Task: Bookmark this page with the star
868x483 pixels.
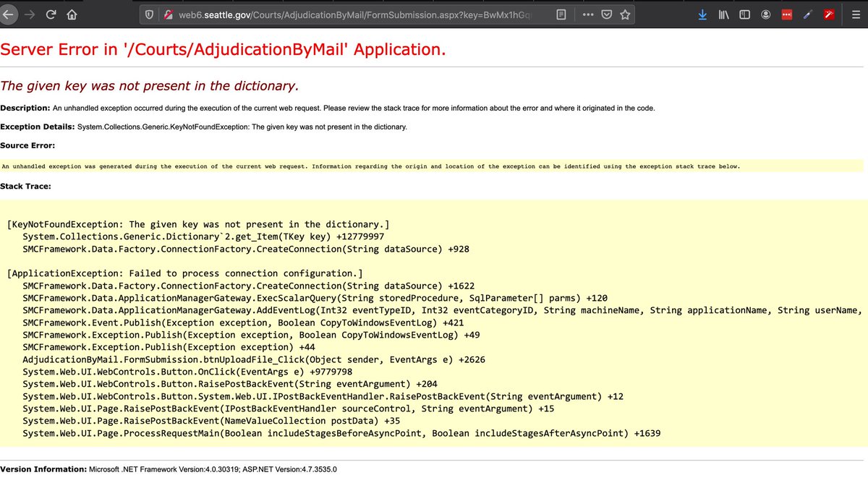Action: (625, 14)
